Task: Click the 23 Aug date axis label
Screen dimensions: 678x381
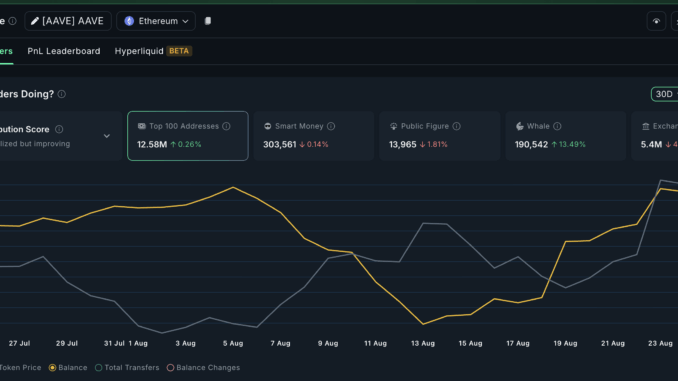Action: pyautogui.click(x=660, y=343)
